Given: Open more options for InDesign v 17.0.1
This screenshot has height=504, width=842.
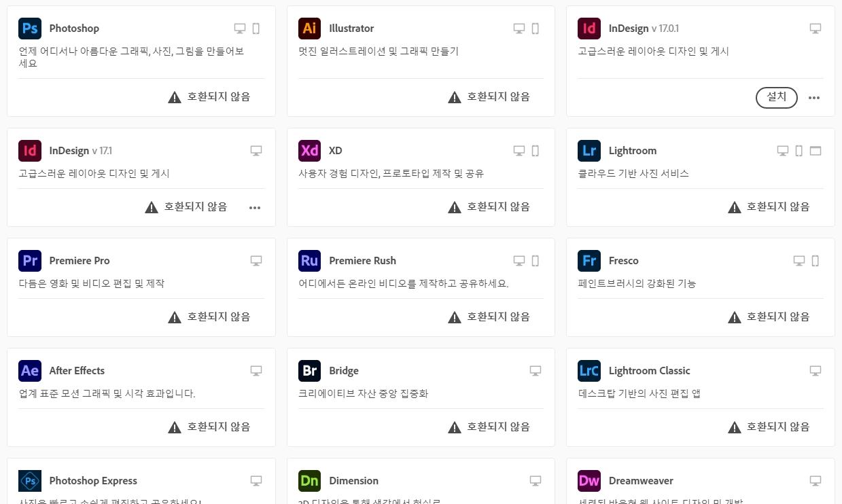Looking at the screenshot, I should tap(814, 98).
